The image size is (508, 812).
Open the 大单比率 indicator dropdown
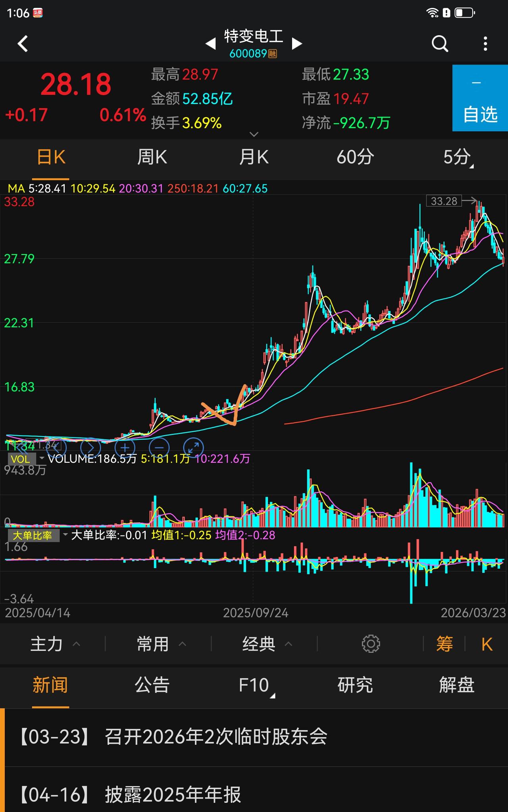click(x=38, y=535)
